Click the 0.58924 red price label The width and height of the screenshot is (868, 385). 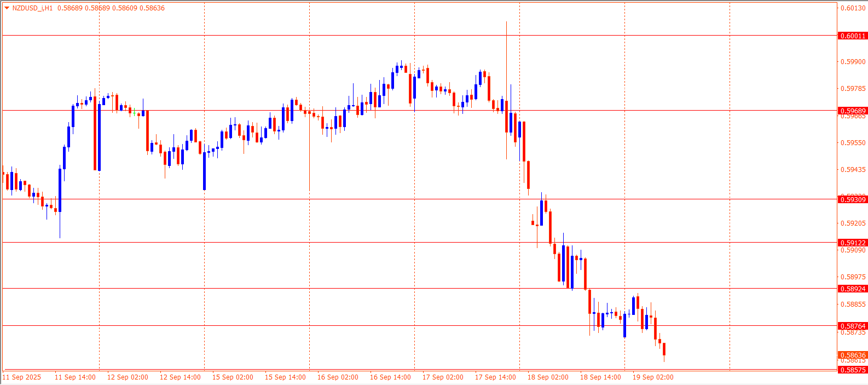click(852, 289)
